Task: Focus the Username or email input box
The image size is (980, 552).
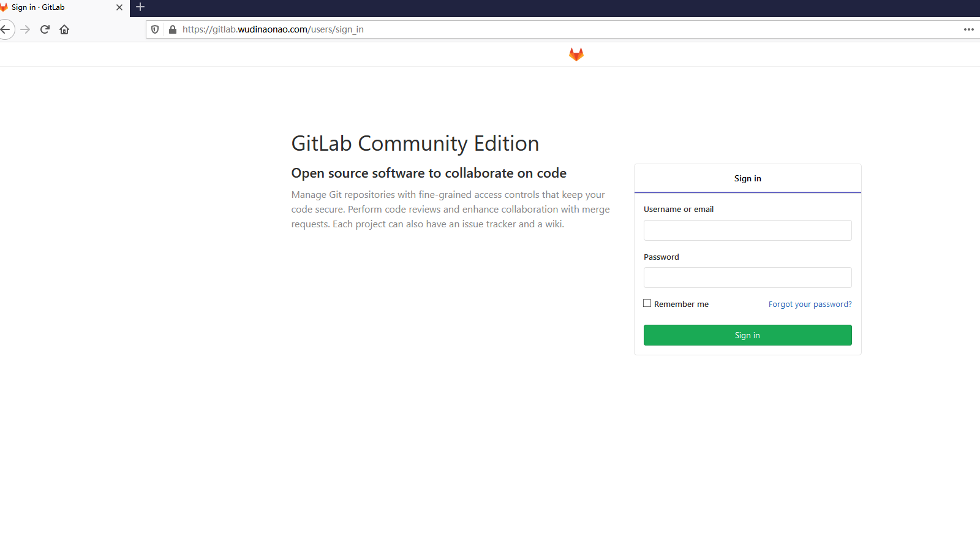Action: point(747,230)
